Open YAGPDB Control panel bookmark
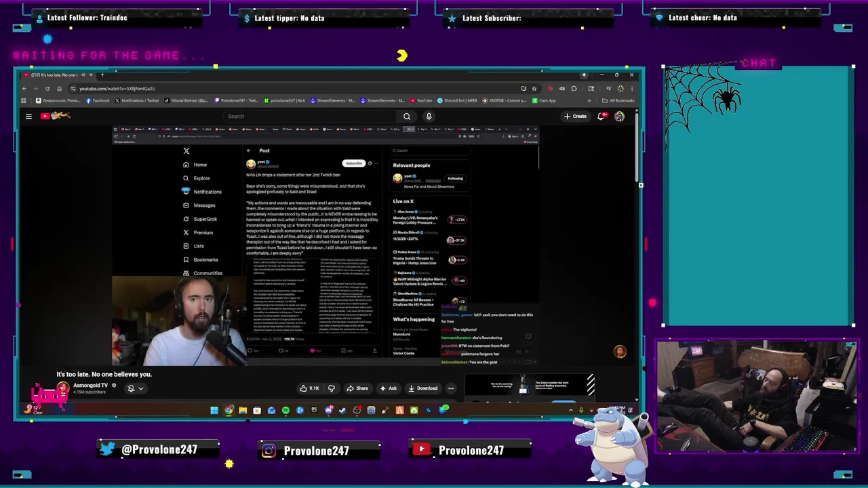868x488 pixels. [505, 100]
